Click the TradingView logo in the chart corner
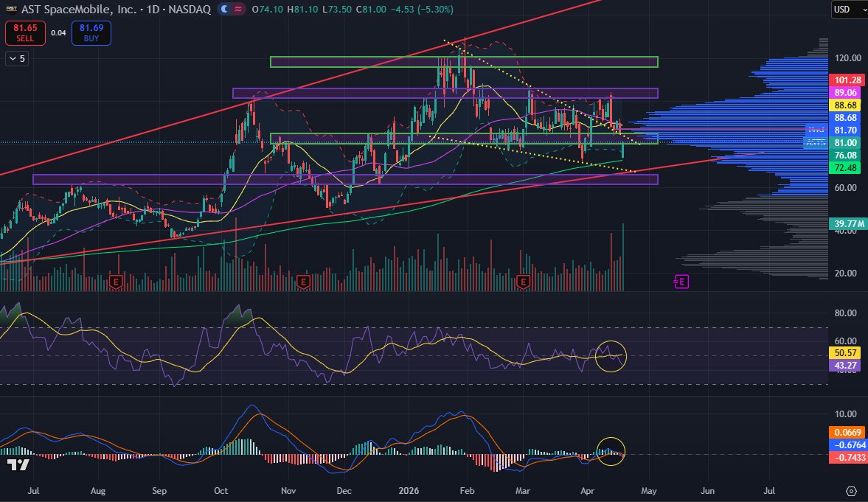This screenshot has width=868, height=502. pyautogui.click(x=18, y=465)
